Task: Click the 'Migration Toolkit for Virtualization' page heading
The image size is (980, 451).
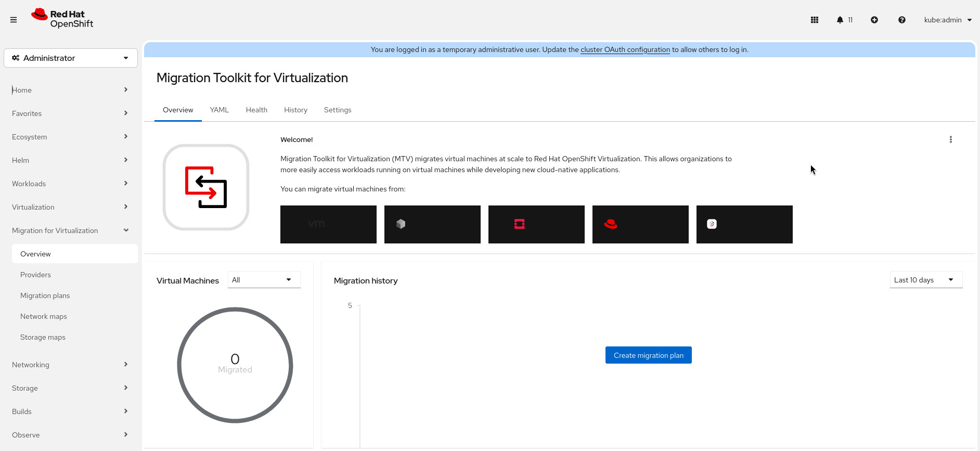Action: pos(252,78)
